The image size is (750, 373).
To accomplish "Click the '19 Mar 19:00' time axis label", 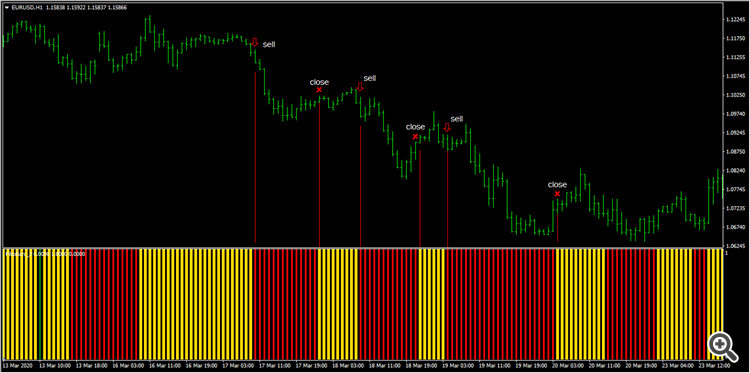I will 530,365.
